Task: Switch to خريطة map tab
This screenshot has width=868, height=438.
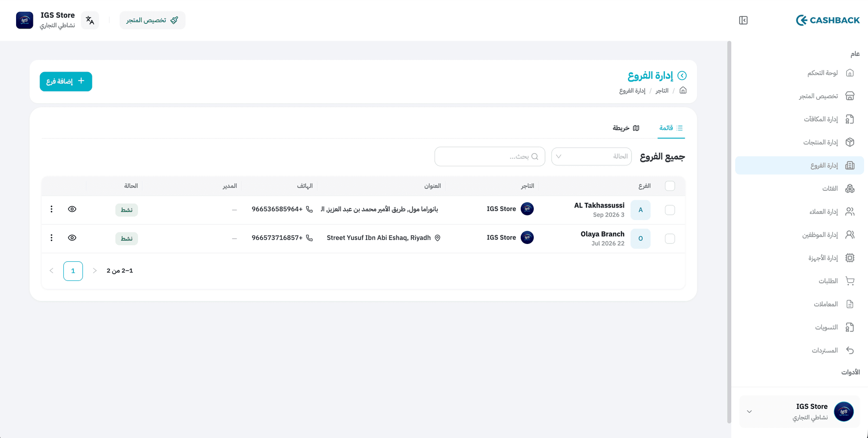Action: pos(626,128)
